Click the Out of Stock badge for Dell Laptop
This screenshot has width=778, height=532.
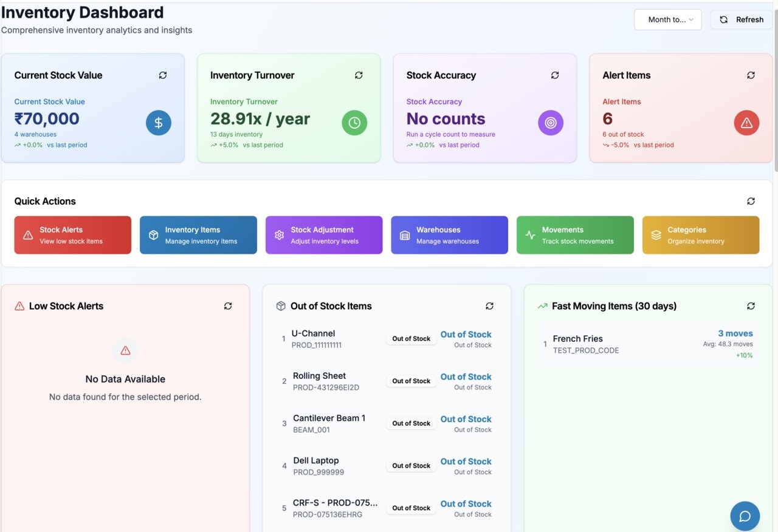coord(411,466)
